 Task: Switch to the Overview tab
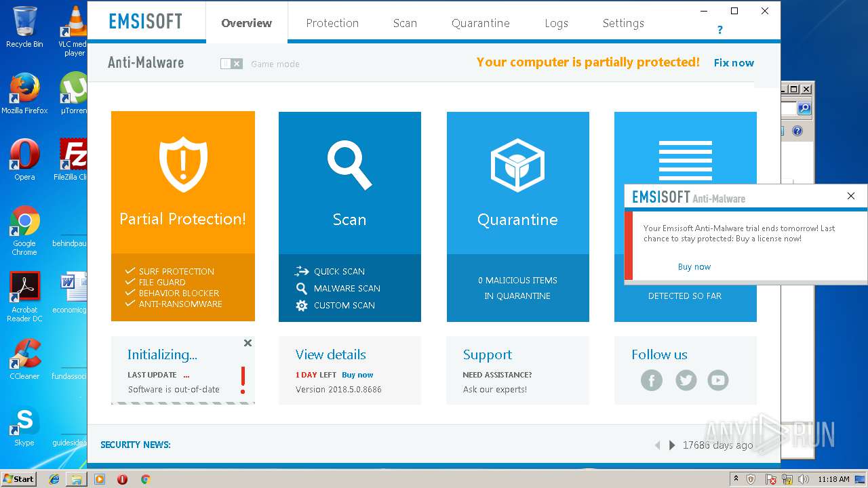click(x=246, y=23)
